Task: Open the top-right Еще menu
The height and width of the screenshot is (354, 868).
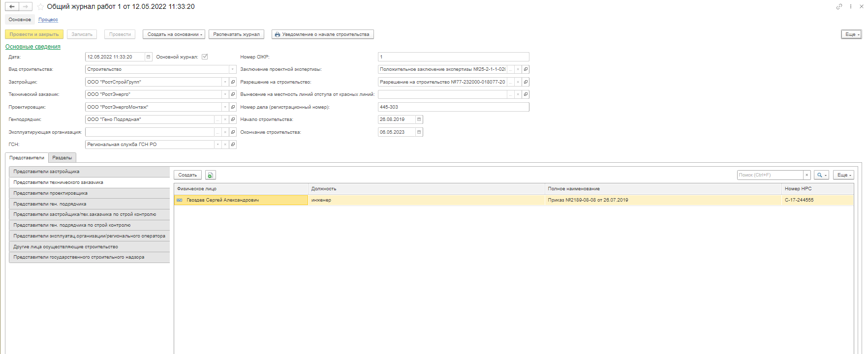Action: coord(851,34)
